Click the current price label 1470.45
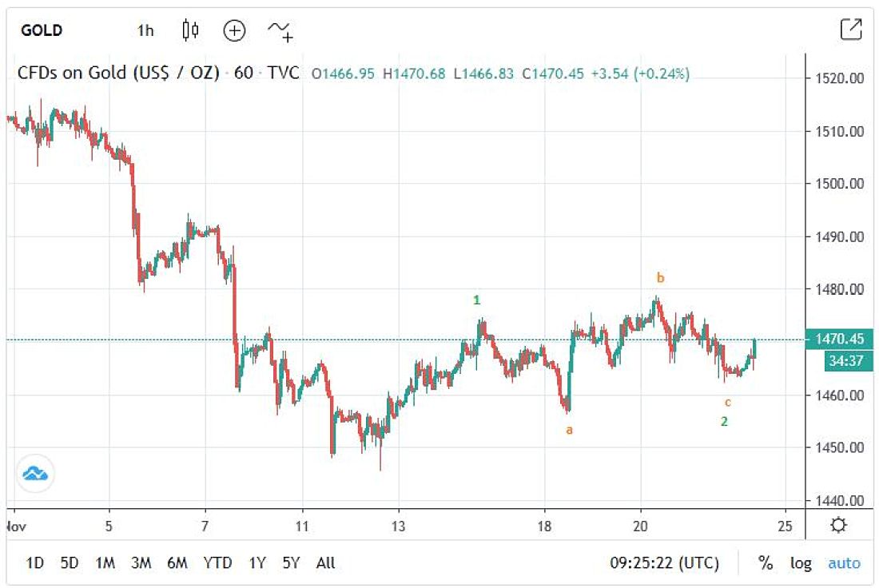The height and width of the screenshot is (588, 879). (x=839, y=339)
